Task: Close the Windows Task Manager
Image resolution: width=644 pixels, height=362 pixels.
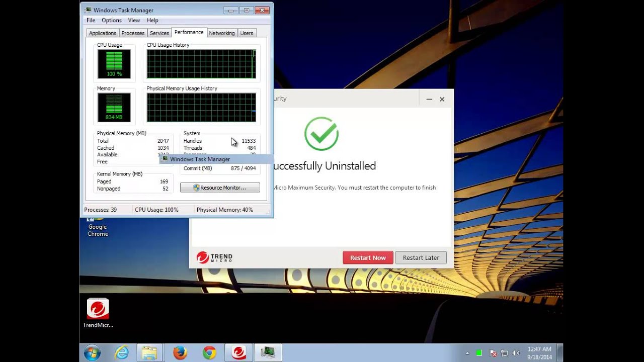Action: [x=262, y=10]
